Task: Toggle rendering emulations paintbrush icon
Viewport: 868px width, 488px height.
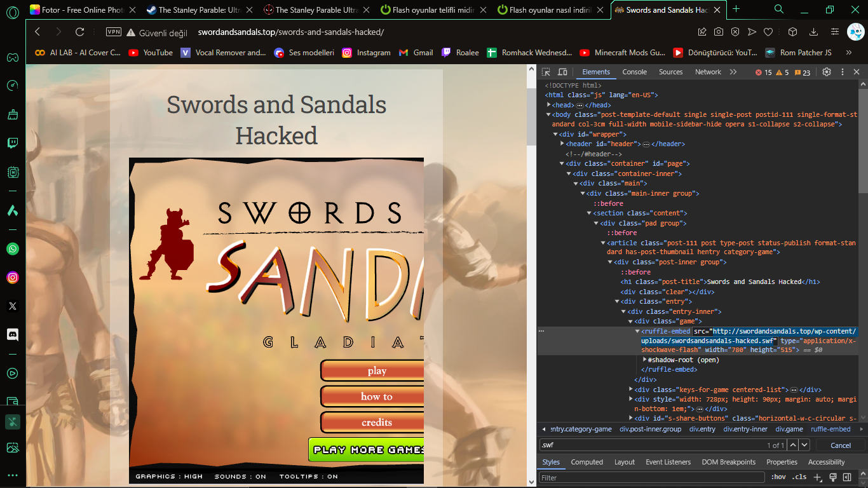Action: coord(833,477)
